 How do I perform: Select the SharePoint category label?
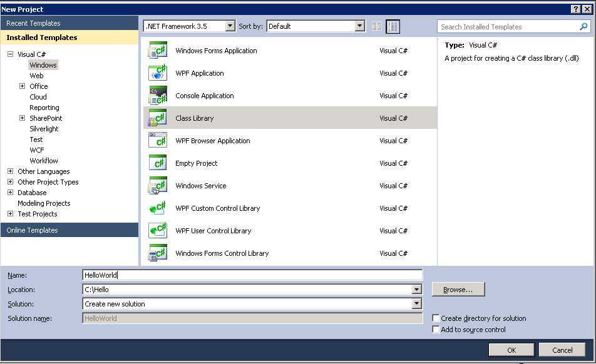[46, 118]
